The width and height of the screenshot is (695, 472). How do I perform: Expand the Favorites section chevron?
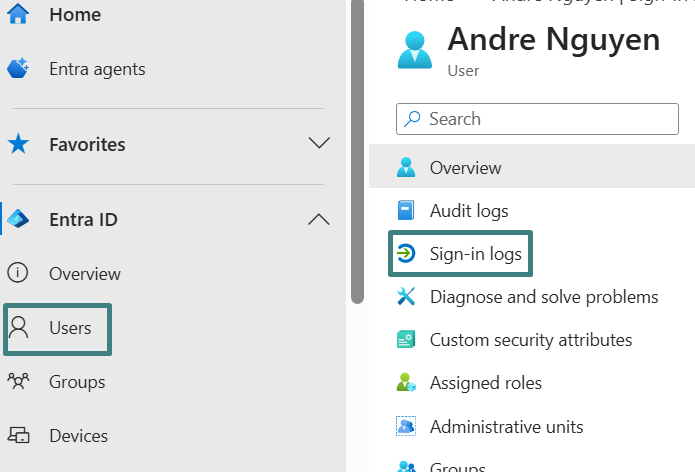pos(319,143)
